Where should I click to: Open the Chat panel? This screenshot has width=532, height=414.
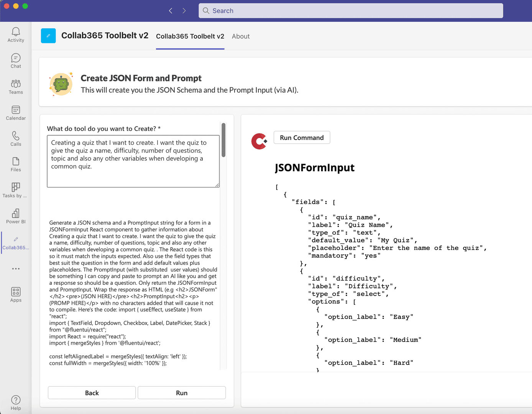(x=16, y=60)
